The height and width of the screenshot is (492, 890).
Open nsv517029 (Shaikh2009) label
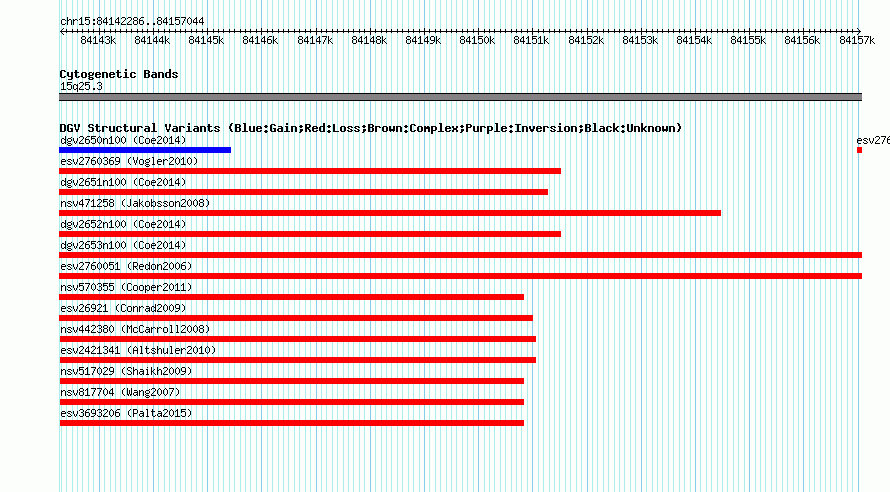click(x=126, y=371)
